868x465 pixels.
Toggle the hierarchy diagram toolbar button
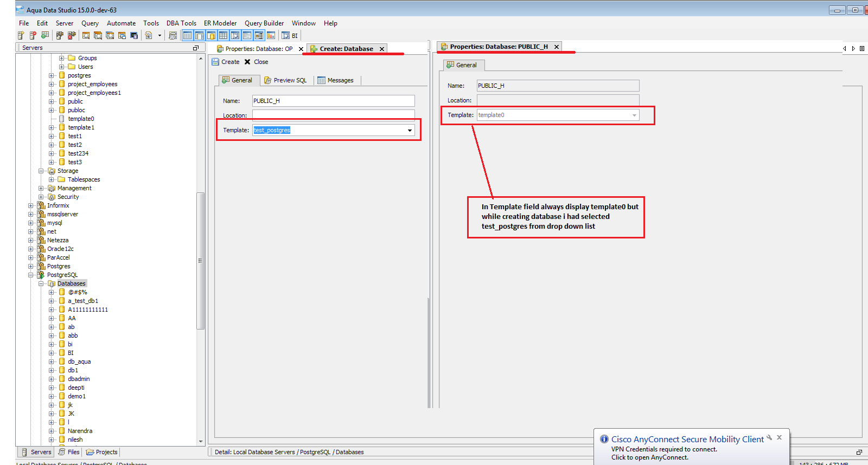(x=259, y=35)
